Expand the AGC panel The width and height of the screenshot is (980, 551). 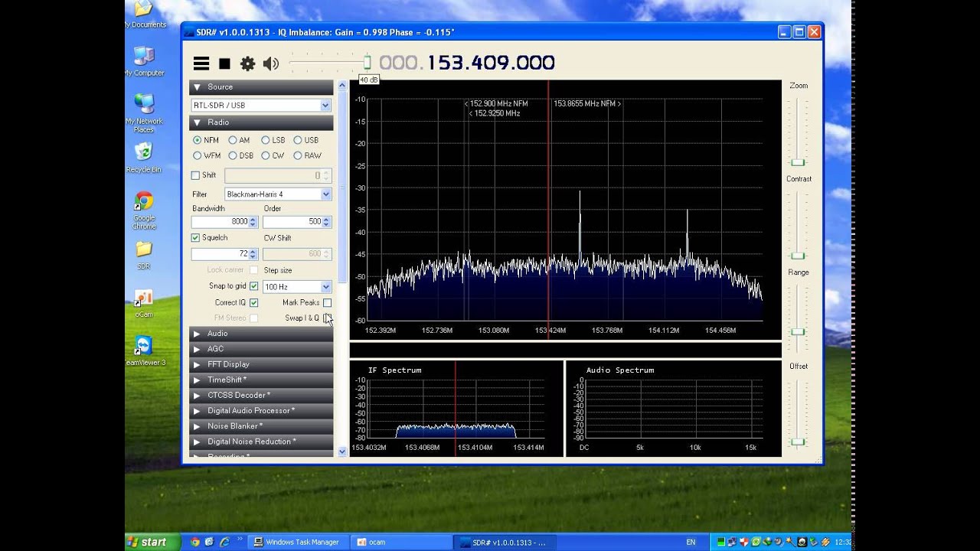pos(261,349)
